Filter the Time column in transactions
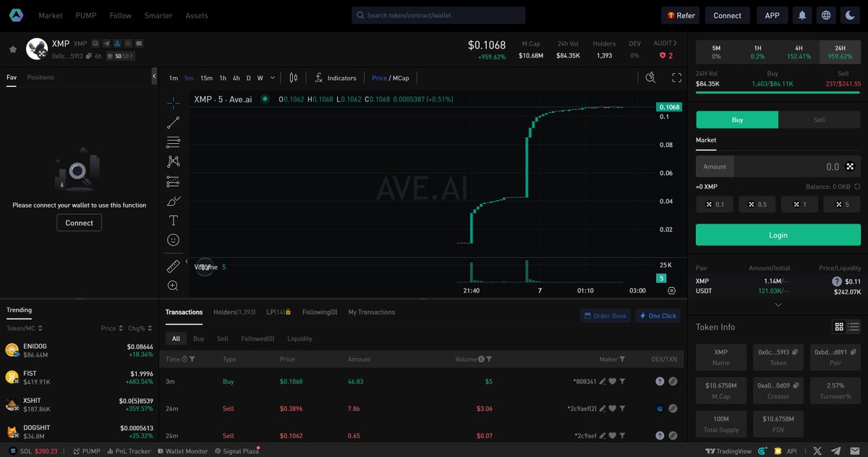Viewport: 868px width, 457px height. (x=192, y=359)
